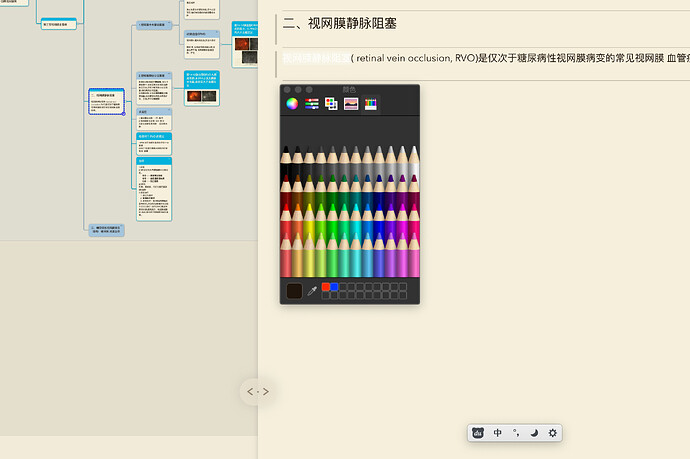The image size is (690, 459).
Task: Click the heading 二、视网膜静脉阻塞 in note
Action: (340, 23)
